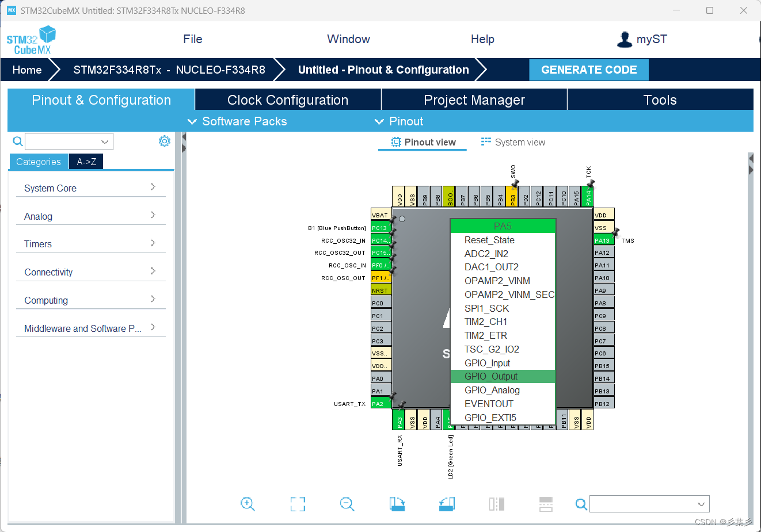Open the Tools tab
761x532 pixels.
[660, 100]
